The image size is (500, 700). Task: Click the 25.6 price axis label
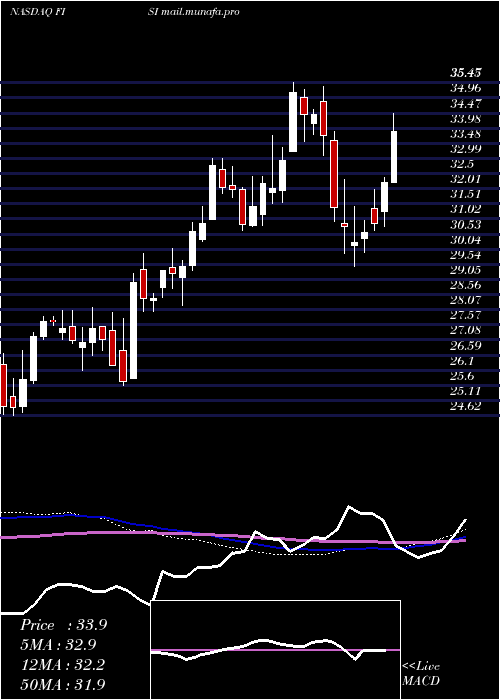[x=463, y=376]
